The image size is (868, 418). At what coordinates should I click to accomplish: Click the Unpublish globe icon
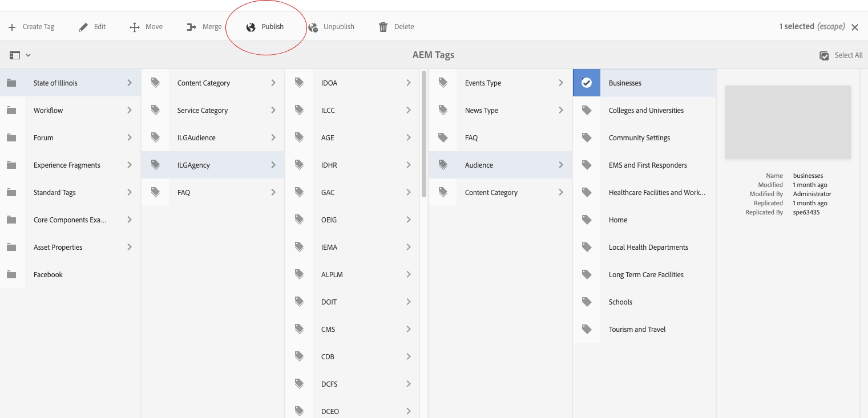click(x=313, y=27)
